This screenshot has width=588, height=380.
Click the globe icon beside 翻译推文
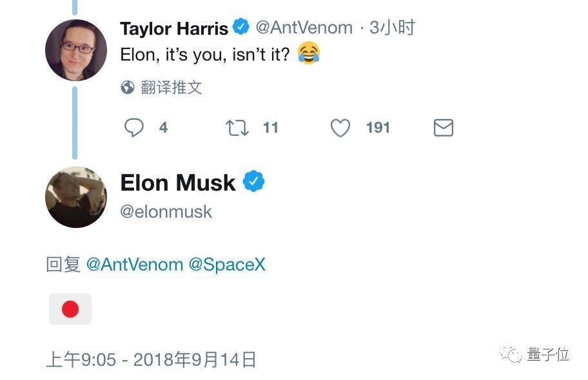coord(128,88)
